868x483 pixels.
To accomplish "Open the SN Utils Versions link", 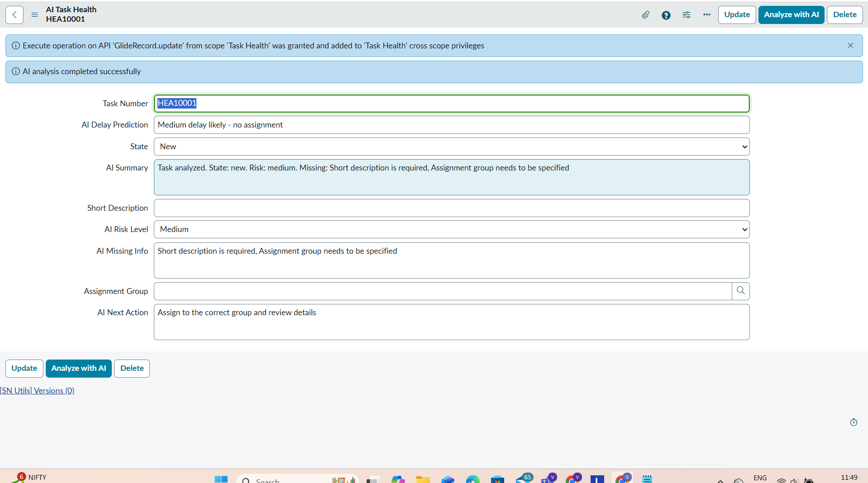I will 37,391.
